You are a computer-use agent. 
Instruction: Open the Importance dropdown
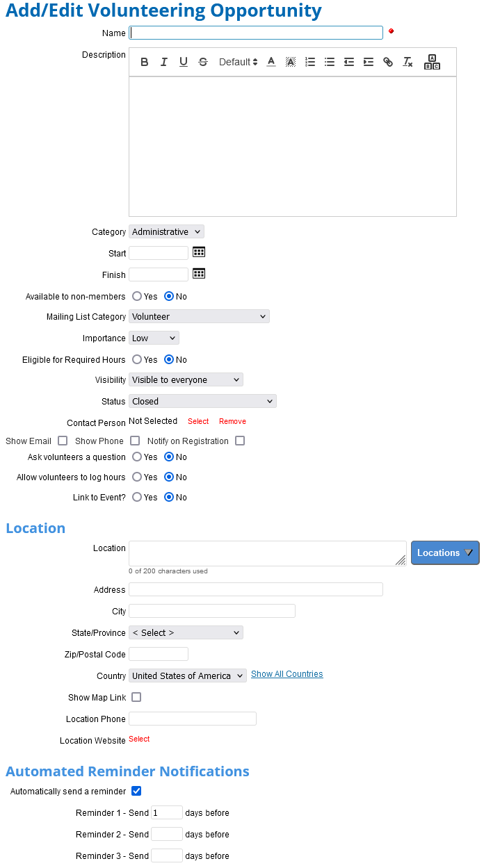[x=154, y=338]
